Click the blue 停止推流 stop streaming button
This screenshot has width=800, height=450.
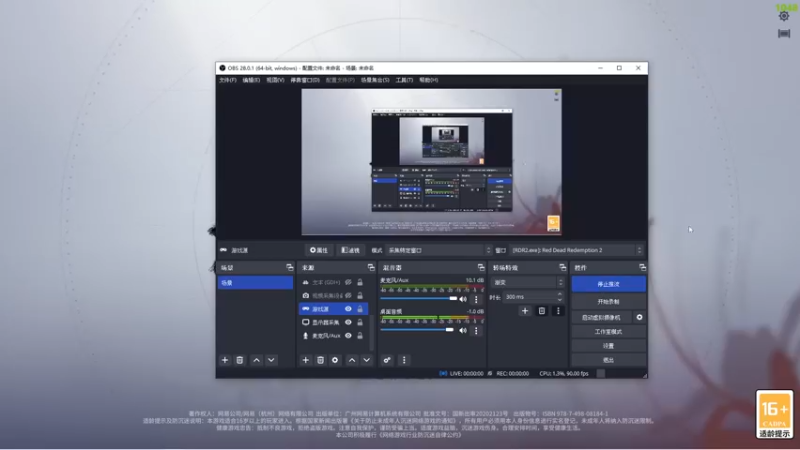click(x=609, y=284)
